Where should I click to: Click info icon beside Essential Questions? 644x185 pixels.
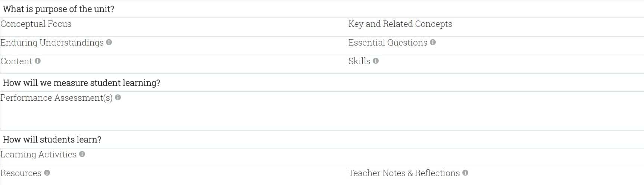click(x=433, y=43)
